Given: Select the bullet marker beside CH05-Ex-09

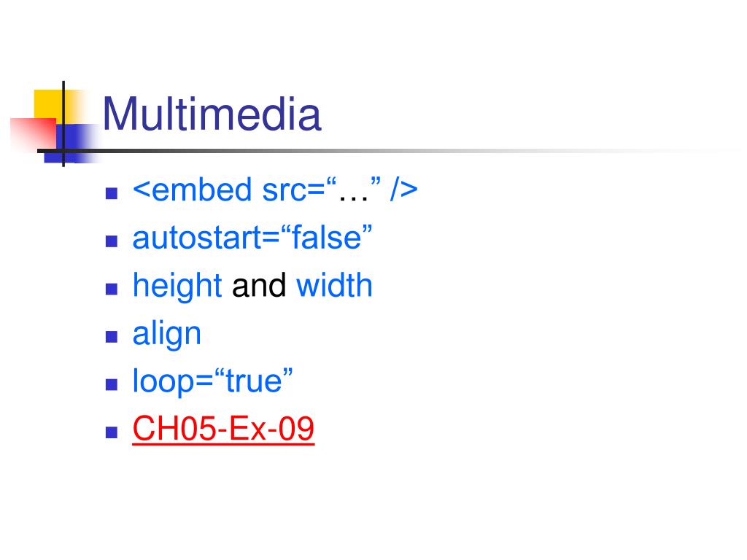Looking at the screenshot, I should click(x=112, y=432).
